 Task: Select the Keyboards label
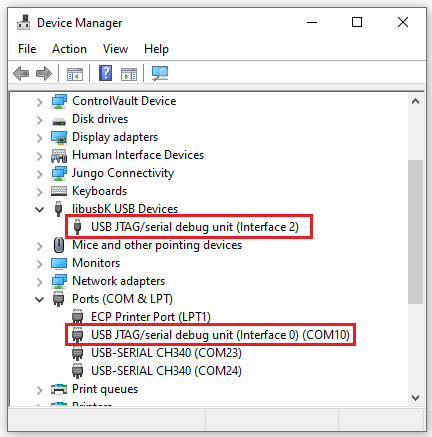tap(100, 191)
